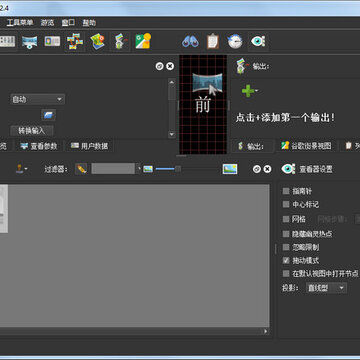Click the globe clock toolbar icon
This screenshot has height=360, width=360.
[x=235, y=42]
